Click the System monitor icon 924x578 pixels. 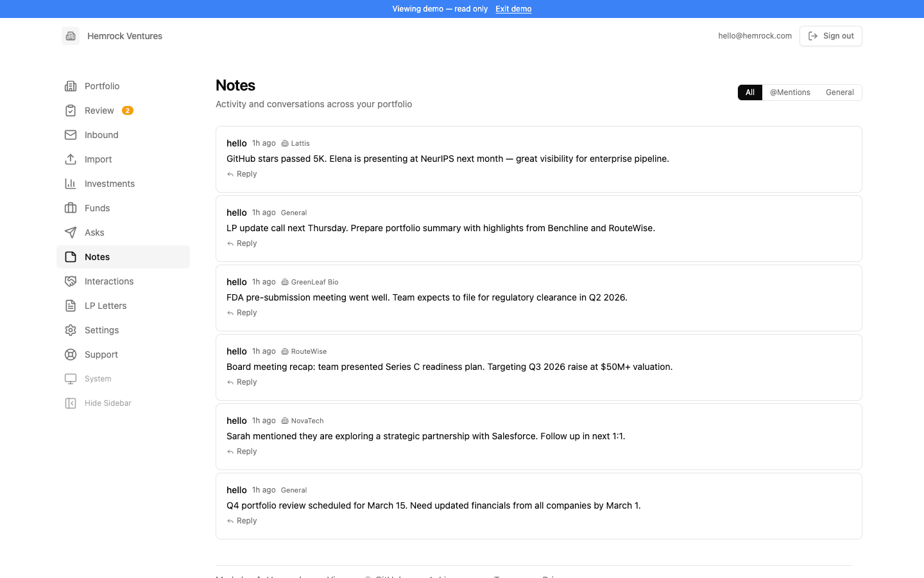pos(71,379)
